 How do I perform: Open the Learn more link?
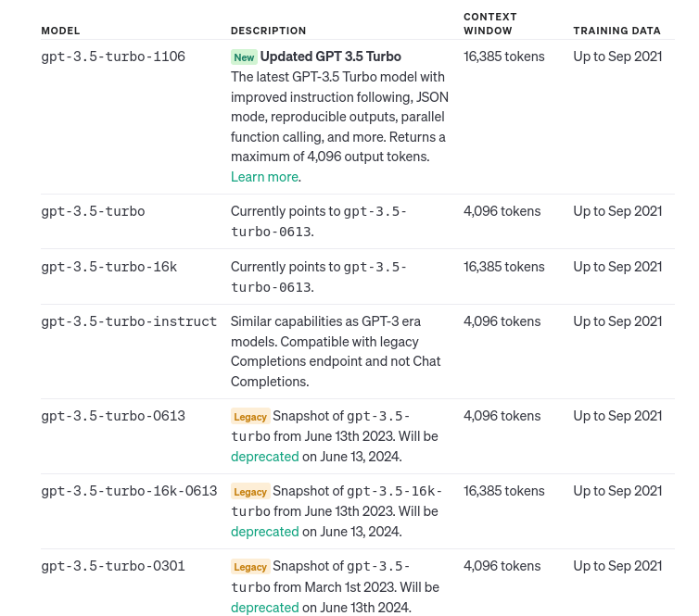pyautogui.click(x=264, y=177)
